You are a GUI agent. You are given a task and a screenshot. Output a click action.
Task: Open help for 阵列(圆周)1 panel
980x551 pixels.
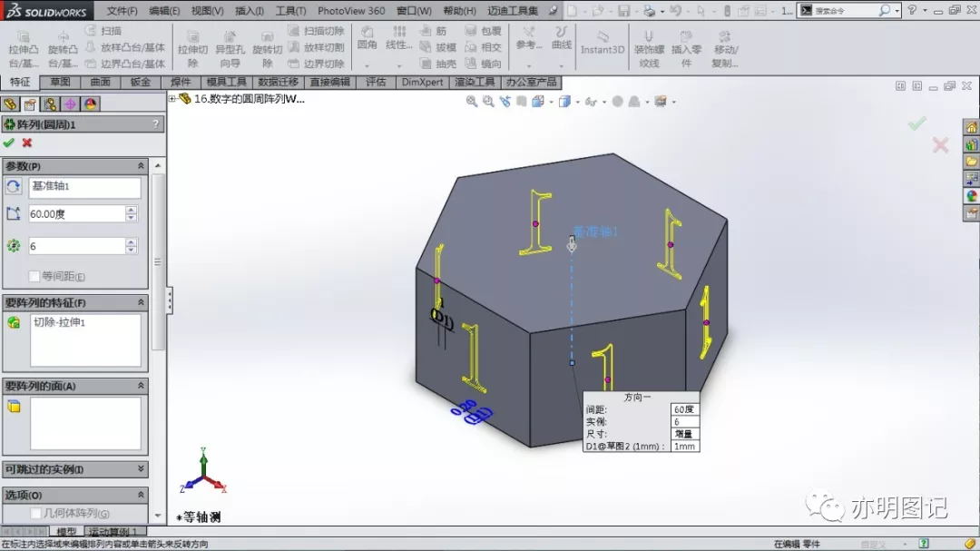pos(156,124)
